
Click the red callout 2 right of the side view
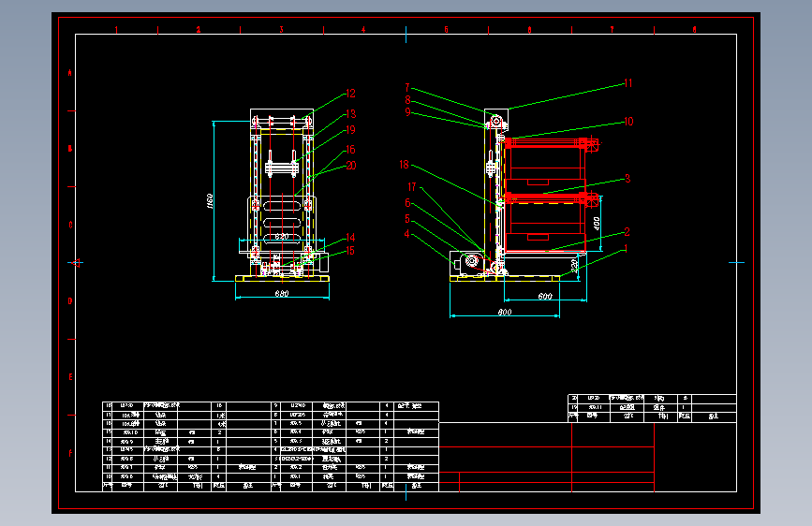[627, 232]
